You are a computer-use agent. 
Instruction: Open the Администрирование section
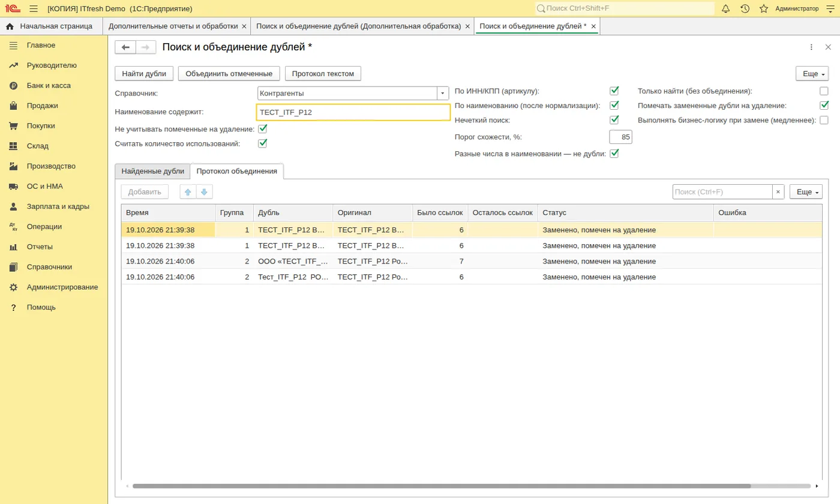pyautogui.click(x=62, y=287)
